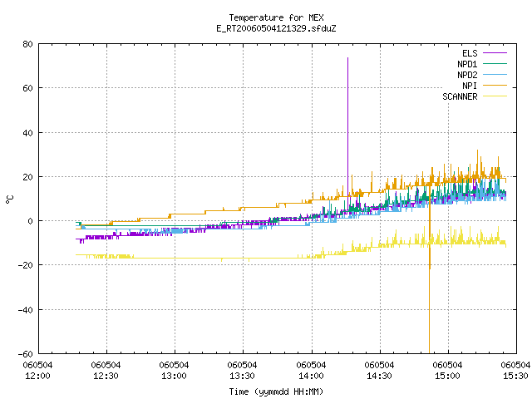Click the SCANNER legend label

460,96
